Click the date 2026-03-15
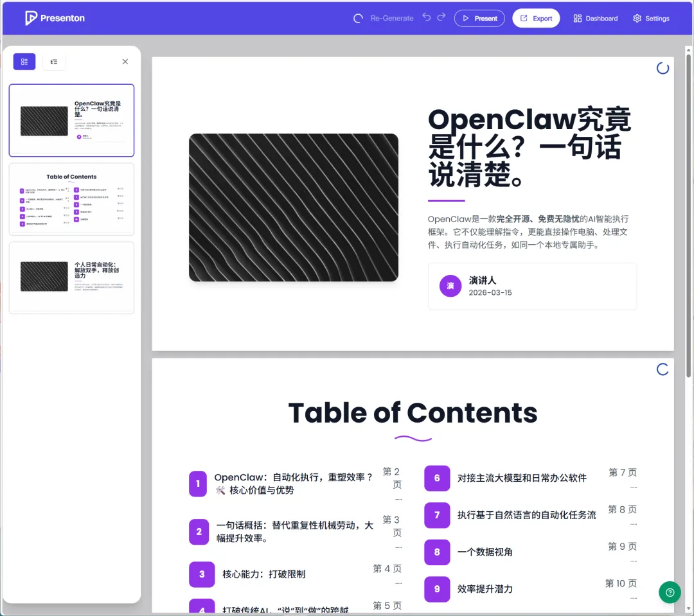694x616 pixels. 490,292
